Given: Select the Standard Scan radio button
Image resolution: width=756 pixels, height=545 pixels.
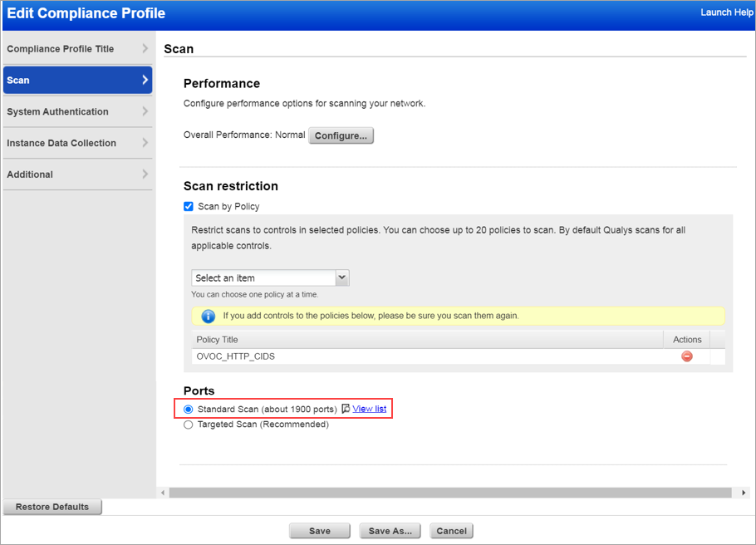Looking at the screenshot, I should (188, 409).
